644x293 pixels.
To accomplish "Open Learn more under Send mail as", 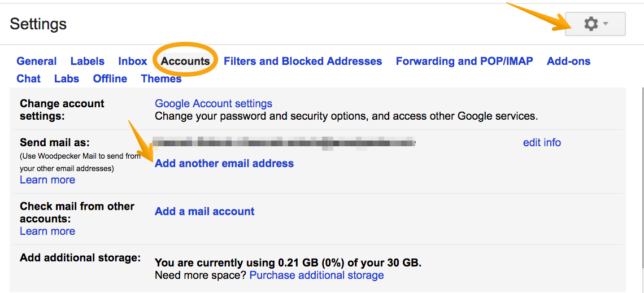I will pos(47,180).
